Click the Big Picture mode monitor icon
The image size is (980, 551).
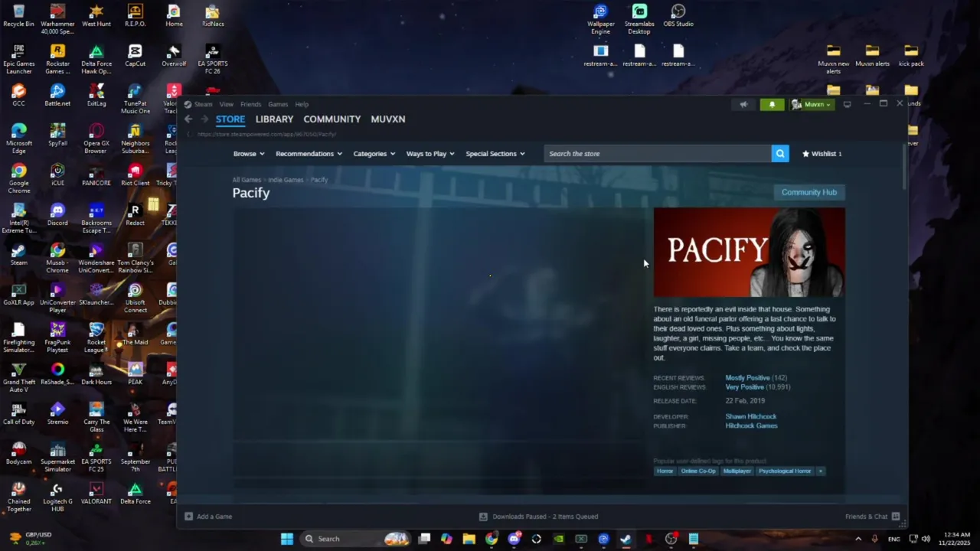tap(847, 104)
